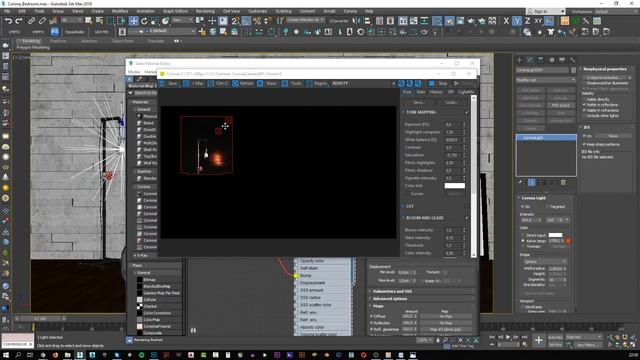The image size is (640, 360).
Task: Restrict transform to Z axis
Action: point(527,21)
